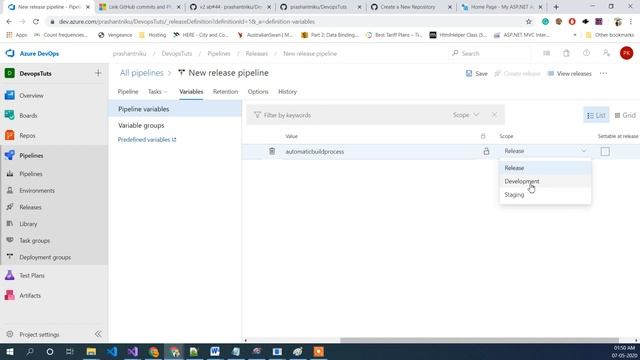Image resolution: width=640 pixels, height=360 pixels.
Task: Select Development in the scope list
Action: (545, 181)
